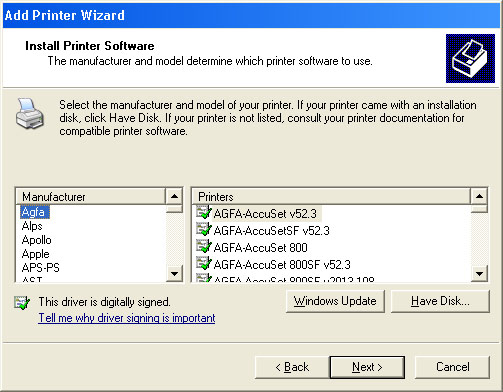Click the Printers column header
The image size is (503, 392).
(331, 197)
